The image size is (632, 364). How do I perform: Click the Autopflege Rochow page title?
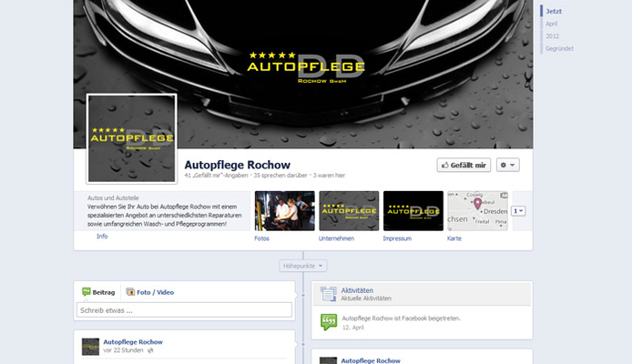(237, 165)
